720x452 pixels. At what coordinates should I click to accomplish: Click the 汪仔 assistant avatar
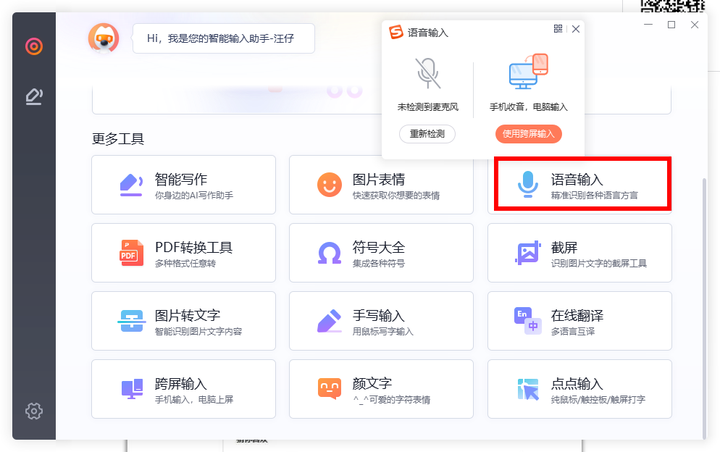(x=103, y=39)
